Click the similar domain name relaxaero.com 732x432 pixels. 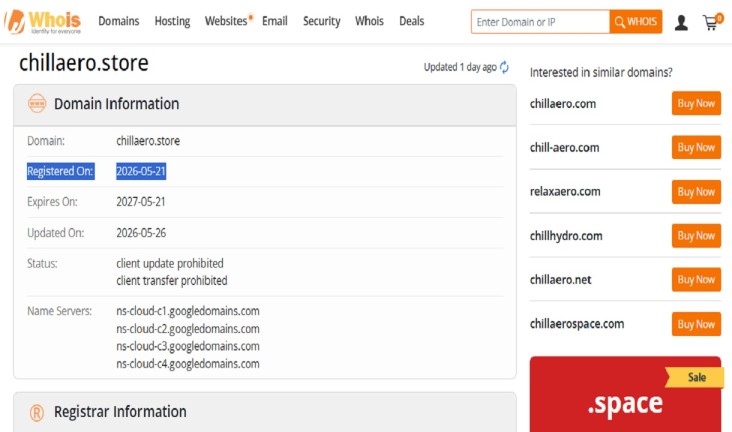[x=565, y=191]
